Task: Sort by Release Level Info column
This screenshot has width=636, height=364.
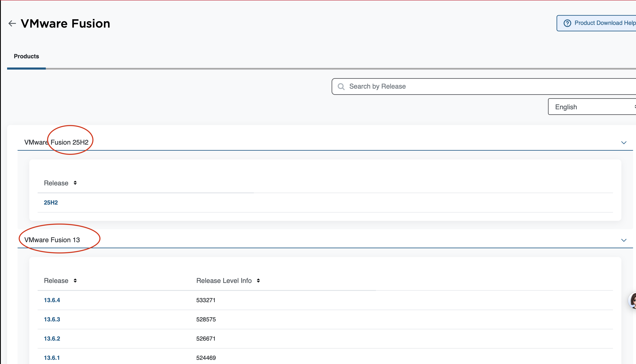Action: click(x=258, y=280)
